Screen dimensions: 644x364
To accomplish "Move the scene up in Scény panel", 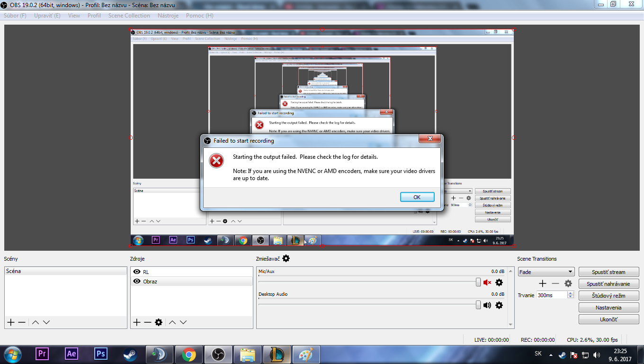I will [x=36, y=322].
